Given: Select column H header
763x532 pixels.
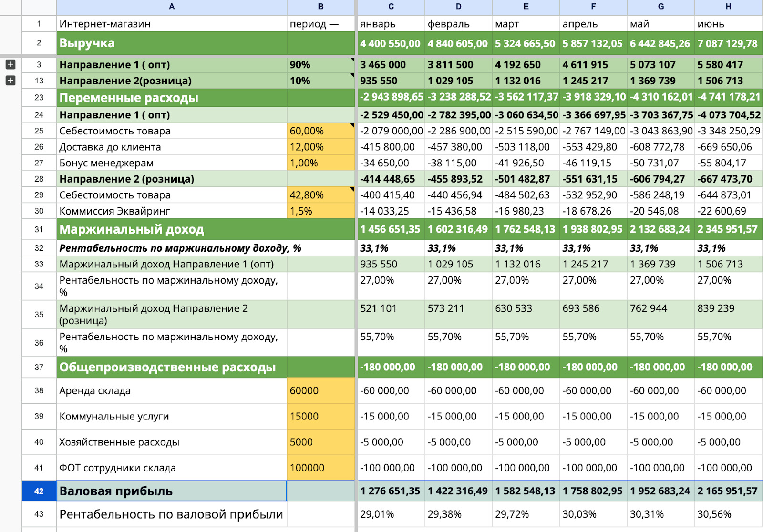Looking at the screenshot, I should (x=728, y=7).
